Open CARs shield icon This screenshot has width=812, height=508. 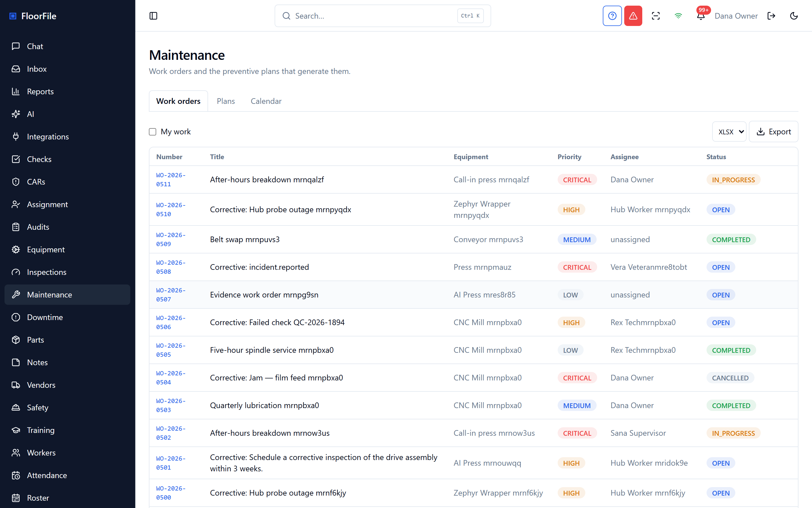16,182
